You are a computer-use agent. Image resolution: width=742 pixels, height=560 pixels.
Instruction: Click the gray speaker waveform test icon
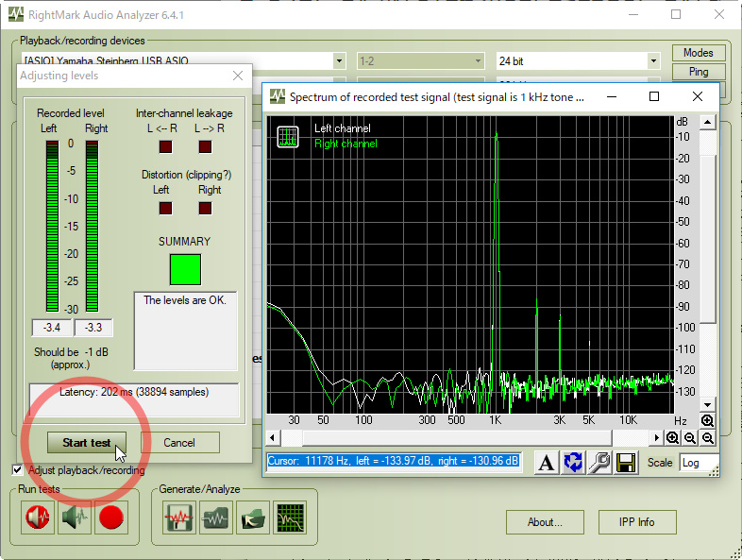pos(75,518)
